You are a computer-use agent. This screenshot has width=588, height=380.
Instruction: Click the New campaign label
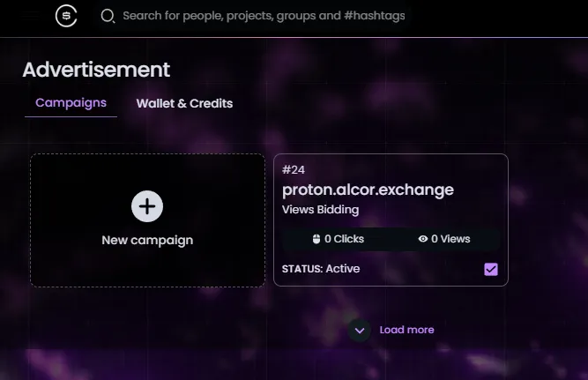coord(147,240)
